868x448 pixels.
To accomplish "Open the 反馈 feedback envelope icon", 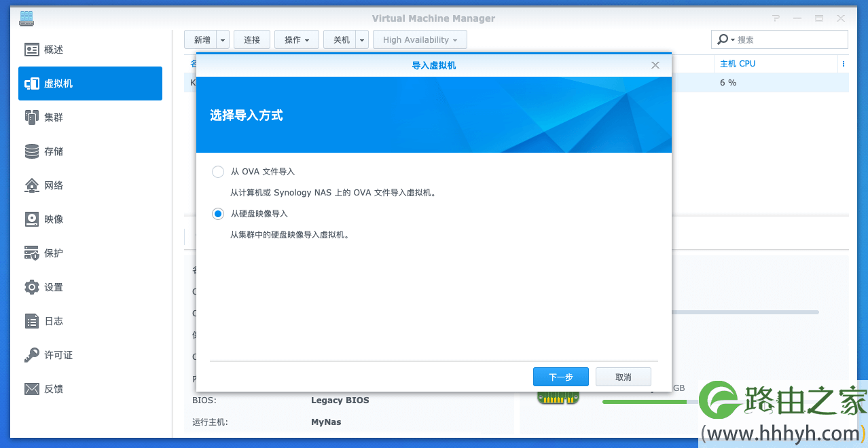I will coord(32,389).
